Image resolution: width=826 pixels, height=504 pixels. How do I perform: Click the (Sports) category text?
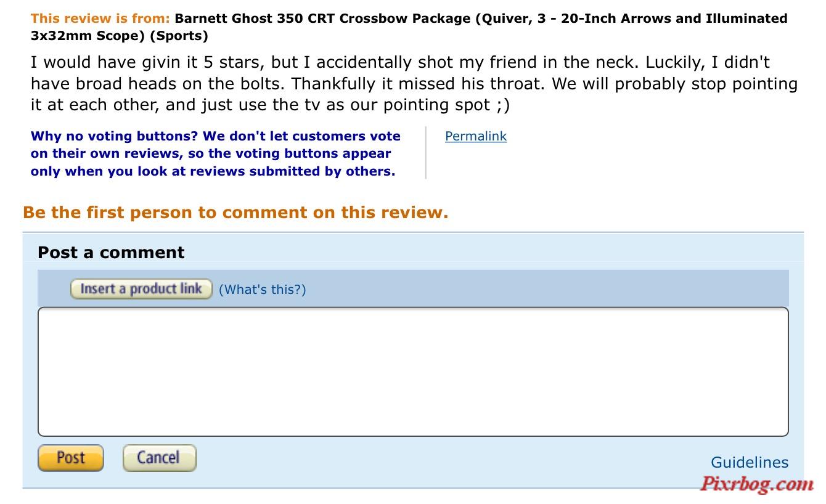179,36
